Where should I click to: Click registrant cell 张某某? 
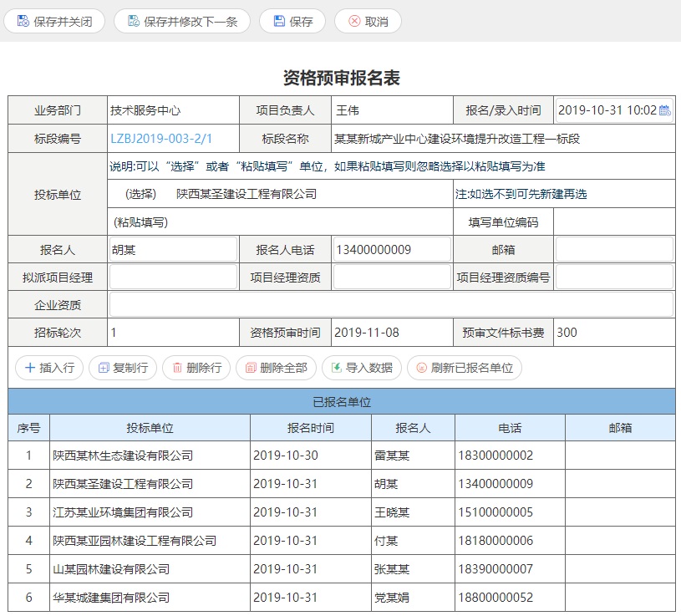[x=413, y=568]
